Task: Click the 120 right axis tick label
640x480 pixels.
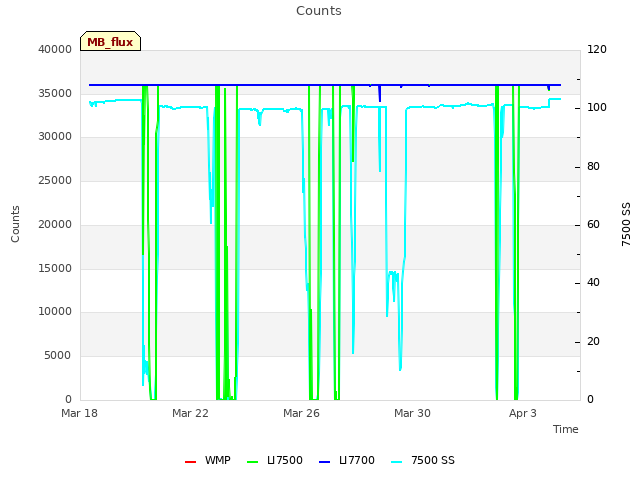Action: point(597,49)
